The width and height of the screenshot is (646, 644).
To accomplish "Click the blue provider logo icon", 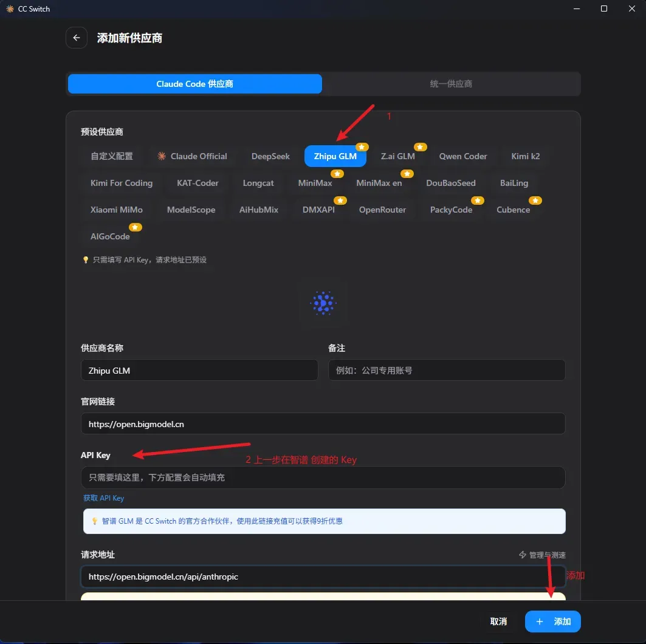I will click(323, 304).
